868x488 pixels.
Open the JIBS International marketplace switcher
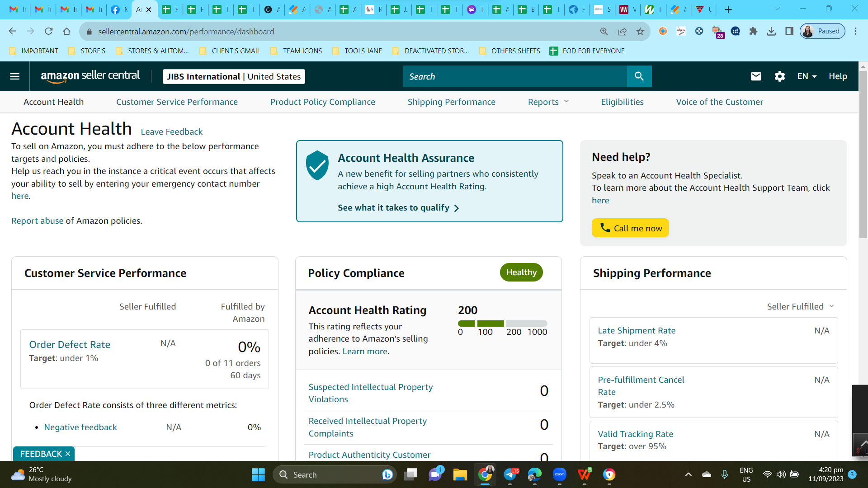click(234, 76)
